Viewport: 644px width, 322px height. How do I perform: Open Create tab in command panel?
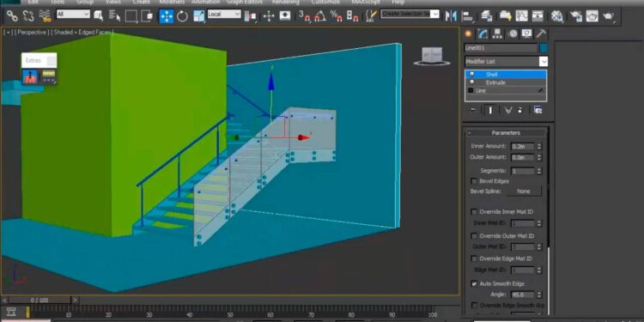468,33
